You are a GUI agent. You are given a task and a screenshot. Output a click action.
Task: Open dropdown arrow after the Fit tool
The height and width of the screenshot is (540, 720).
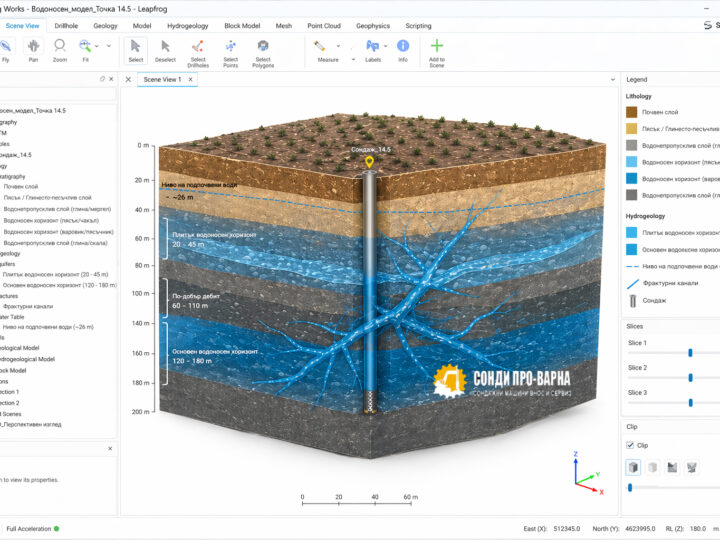109,46
